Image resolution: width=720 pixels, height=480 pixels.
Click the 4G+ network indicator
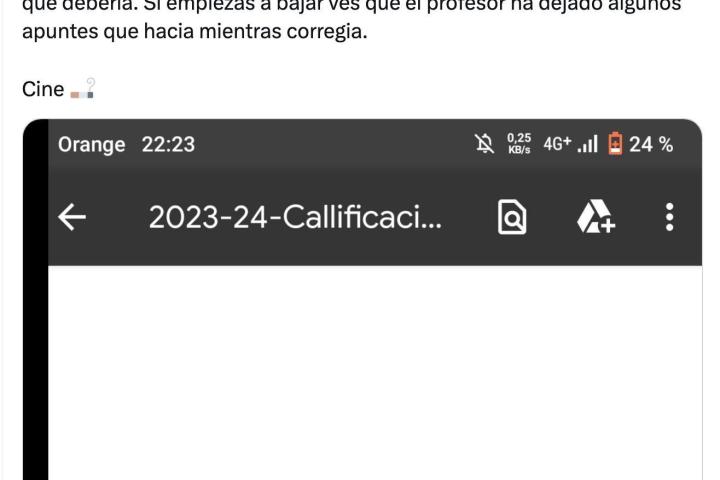coord(557,144)
